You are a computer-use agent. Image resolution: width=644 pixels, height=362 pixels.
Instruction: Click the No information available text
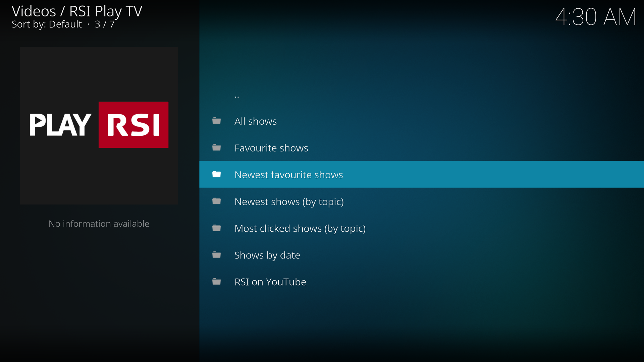pos(99,224)
